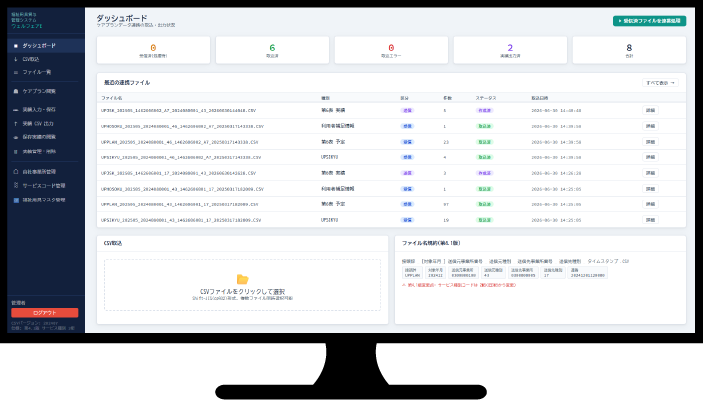Click the サービスコード管理 sidebar icon
This screenshot has width=703, height=400.
[x=16, y=185]
